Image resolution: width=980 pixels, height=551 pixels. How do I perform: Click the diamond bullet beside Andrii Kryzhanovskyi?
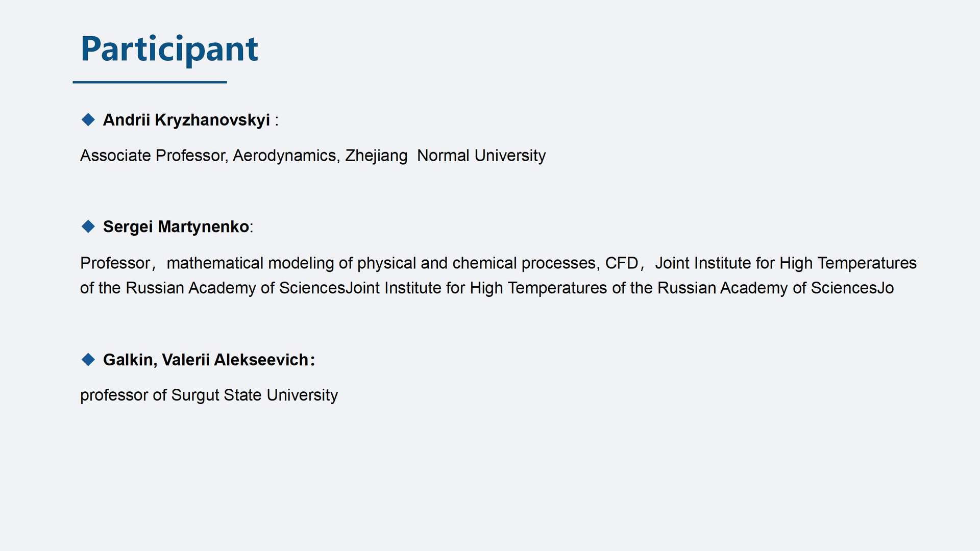click(x=88, y=120)
